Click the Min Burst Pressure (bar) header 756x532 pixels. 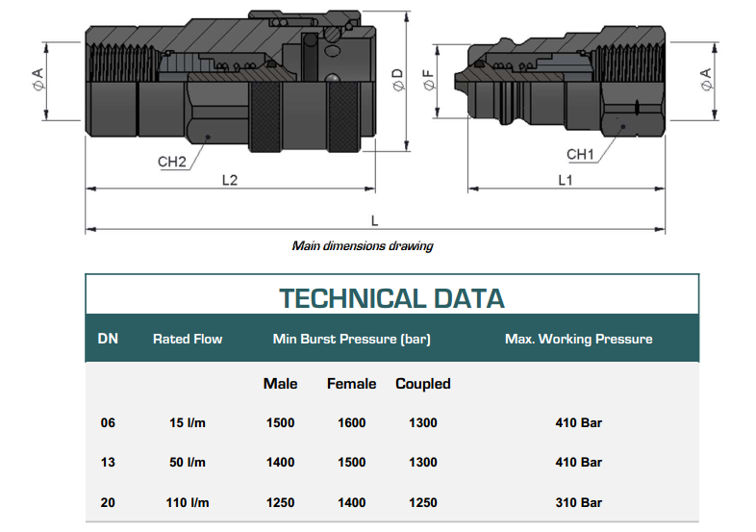click(351, 339)
